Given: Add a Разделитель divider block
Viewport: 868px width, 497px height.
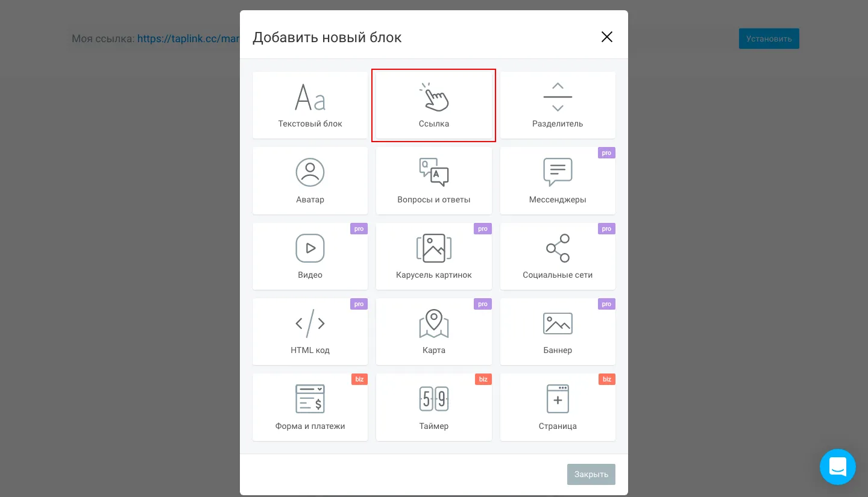Looking at the screenshot, I should 558,105.
